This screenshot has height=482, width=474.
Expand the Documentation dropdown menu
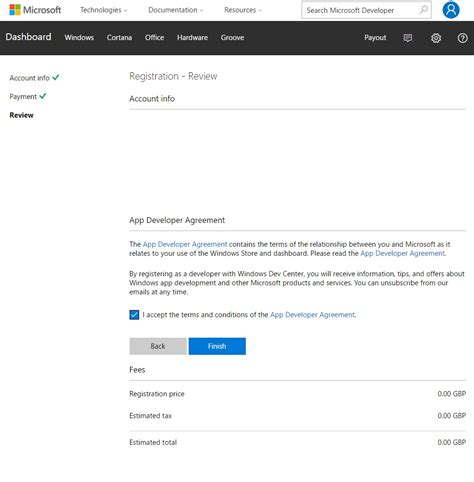click(176, 10)
